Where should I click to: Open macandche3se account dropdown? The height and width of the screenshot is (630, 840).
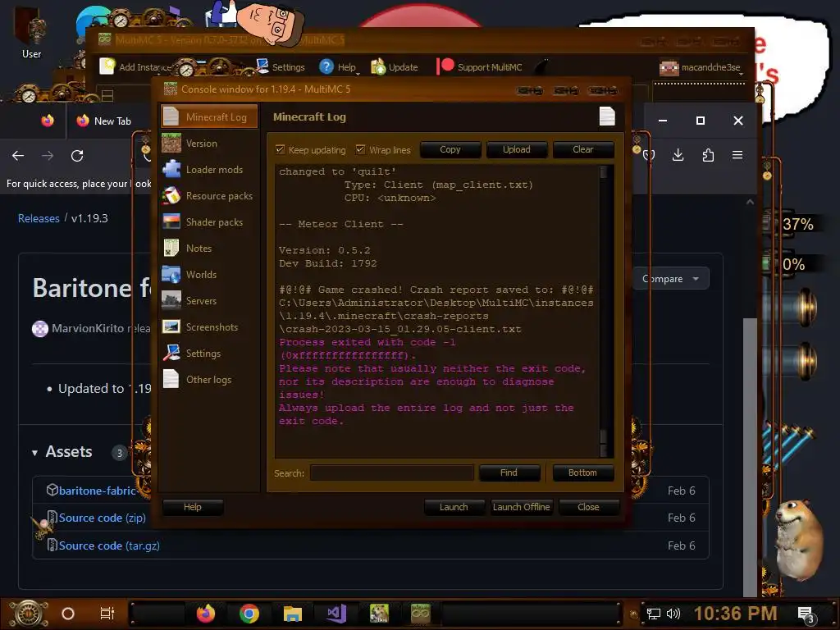point(702,67)
